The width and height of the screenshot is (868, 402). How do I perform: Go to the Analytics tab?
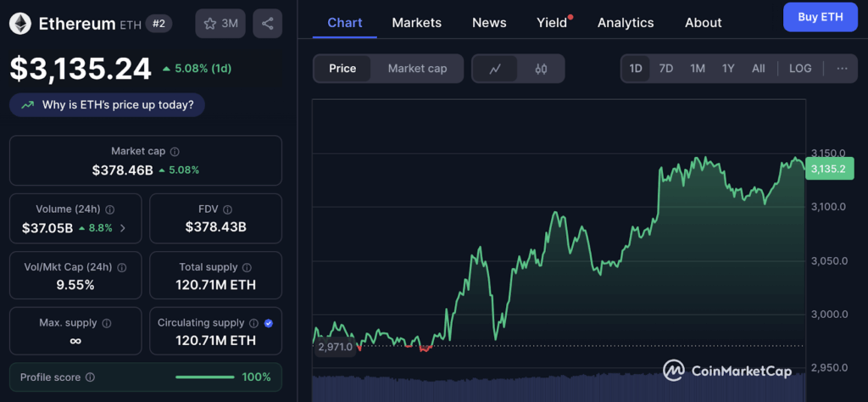click(626, 23)
